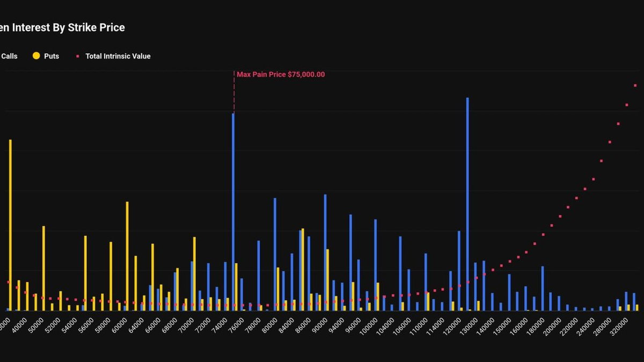
Task: Click the yellow Puts bar at 70000 strike
Action: (x=194, y=273)
